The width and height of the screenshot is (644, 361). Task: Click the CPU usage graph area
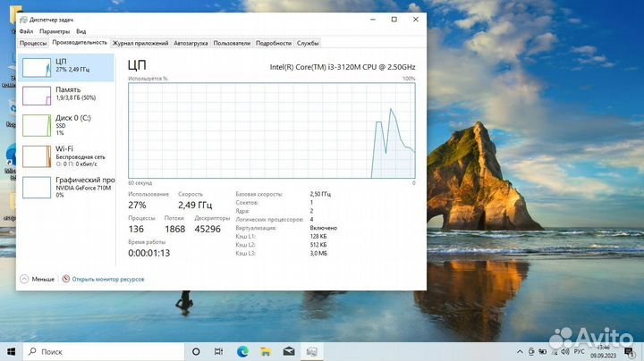(272, 130)
